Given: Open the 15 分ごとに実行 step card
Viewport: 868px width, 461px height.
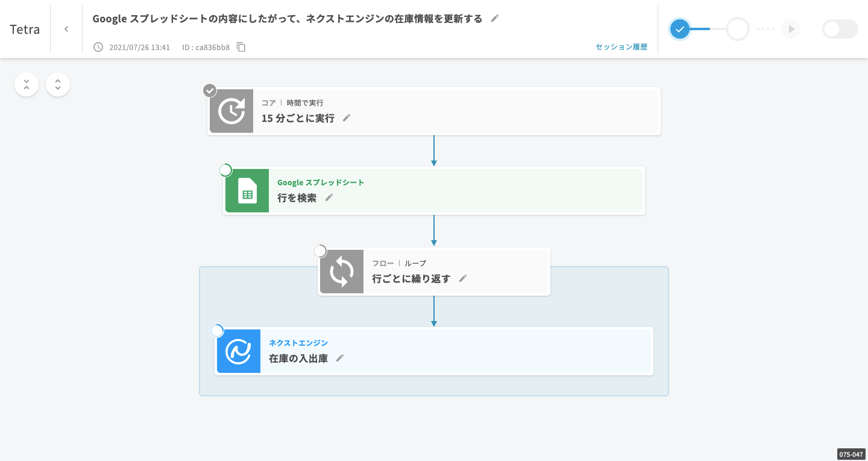Looking at the screenshot, I should tap(434, 111).
